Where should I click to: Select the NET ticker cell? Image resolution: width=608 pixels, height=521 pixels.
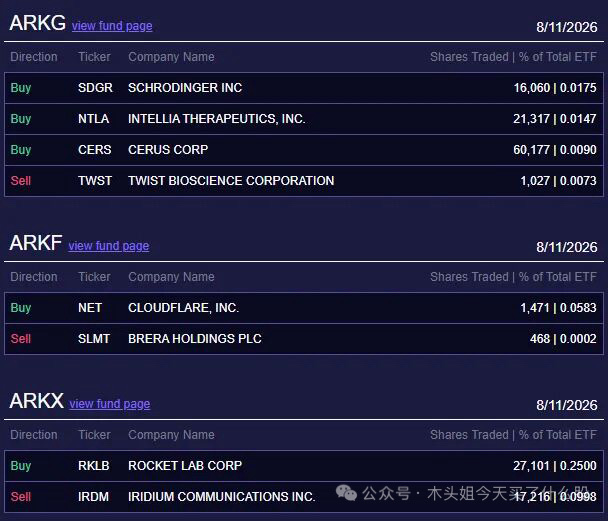90,308
